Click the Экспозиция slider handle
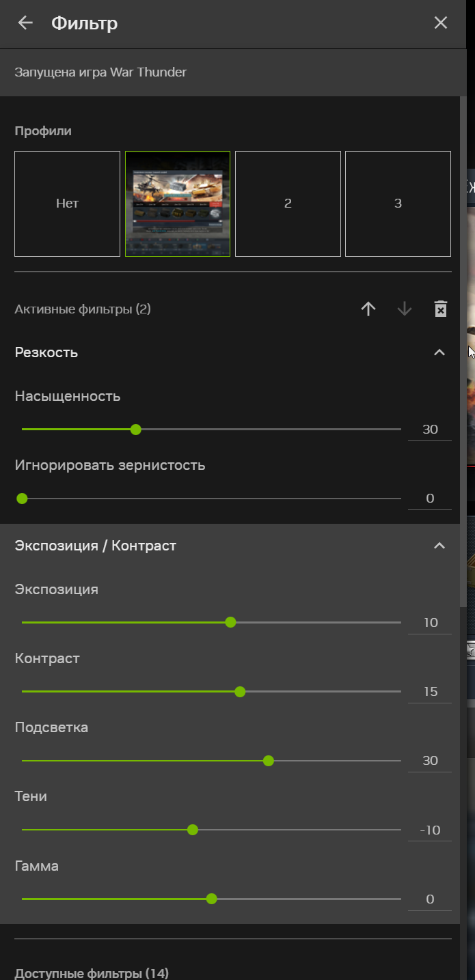475x980 pixels. tap(230, 622)
